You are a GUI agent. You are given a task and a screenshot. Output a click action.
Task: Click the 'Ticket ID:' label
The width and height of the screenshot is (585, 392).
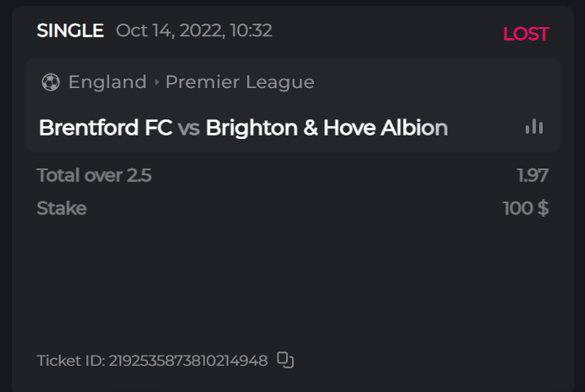tap(71, 361)
